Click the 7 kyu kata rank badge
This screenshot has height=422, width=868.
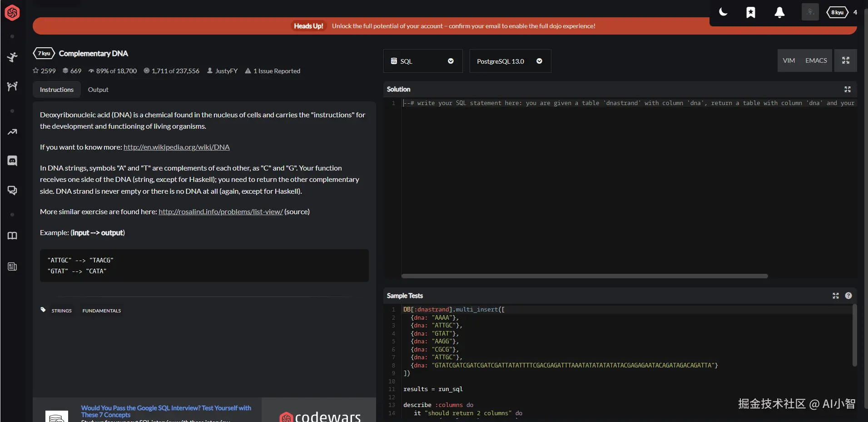click(44, 53)
